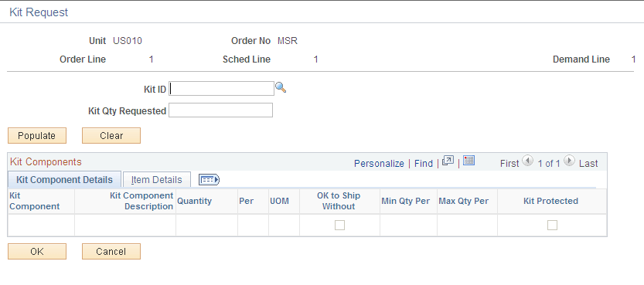Click Min Qty Per column header

point(406,201)
